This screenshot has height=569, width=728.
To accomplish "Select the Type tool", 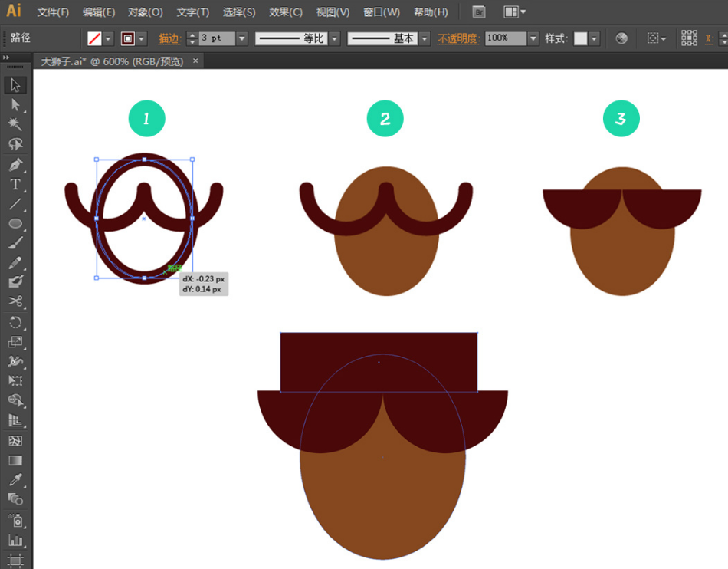I will click(15, 185).
